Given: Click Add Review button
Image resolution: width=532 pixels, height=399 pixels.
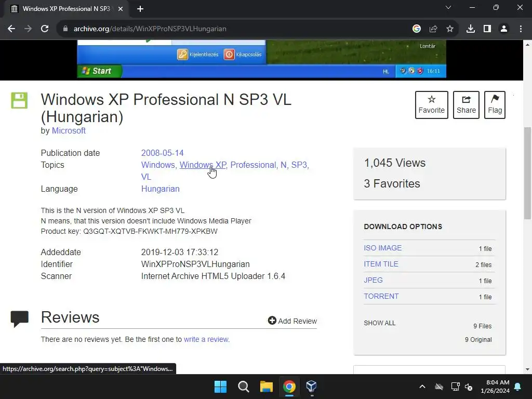Looking at the screenshot, I should (x=292, y=321).
